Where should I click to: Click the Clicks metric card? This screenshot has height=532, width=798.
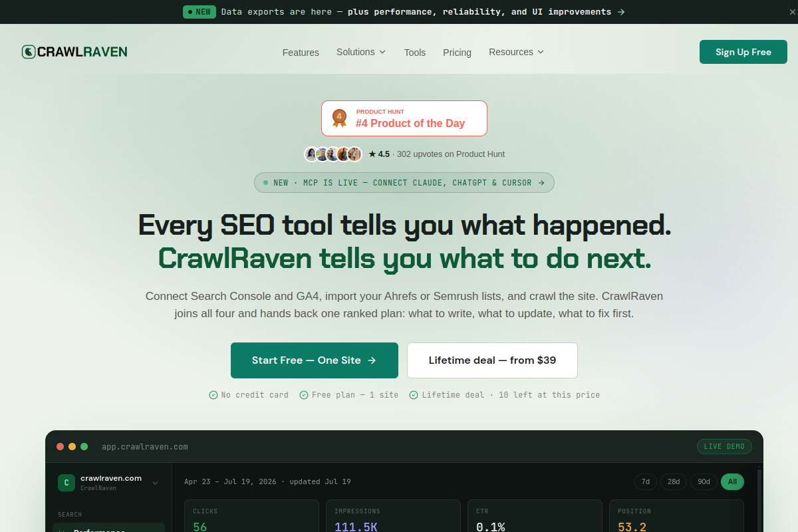pos(251,516)
